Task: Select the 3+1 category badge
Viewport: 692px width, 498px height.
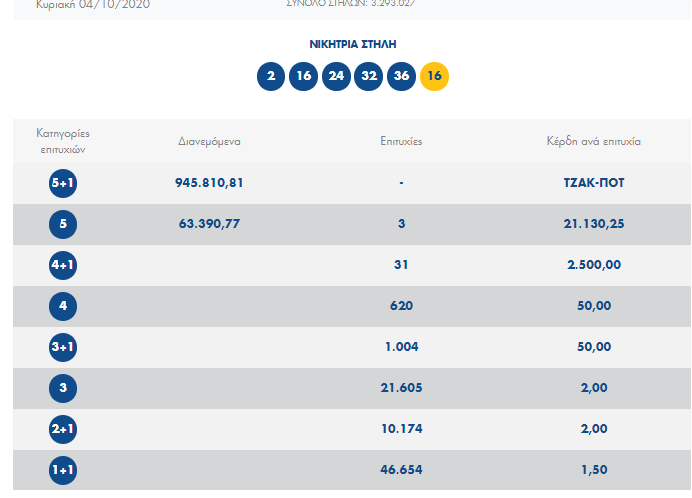Action: click(63, 347)
